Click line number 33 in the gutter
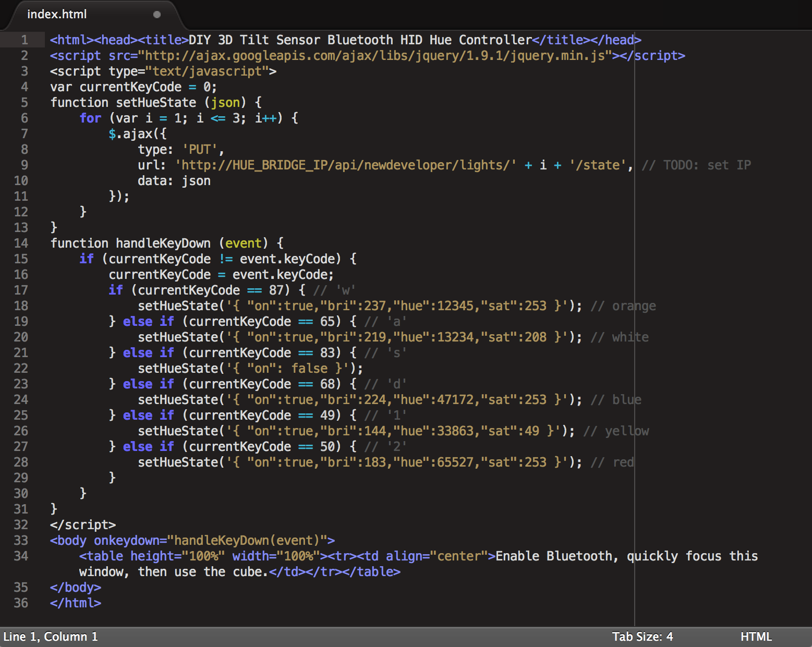Image resolution: width=812 pixels, height=647 pixels. click(21, 541)
